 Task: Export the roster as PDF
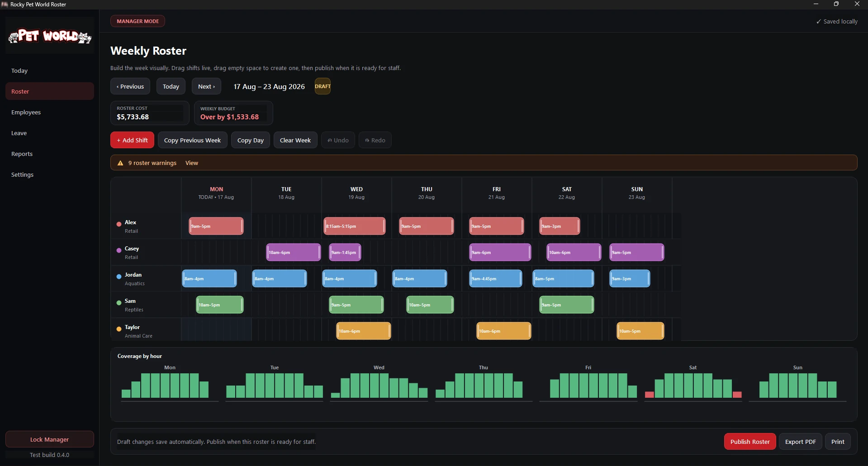pyautogui.click(x=800, y=442)
